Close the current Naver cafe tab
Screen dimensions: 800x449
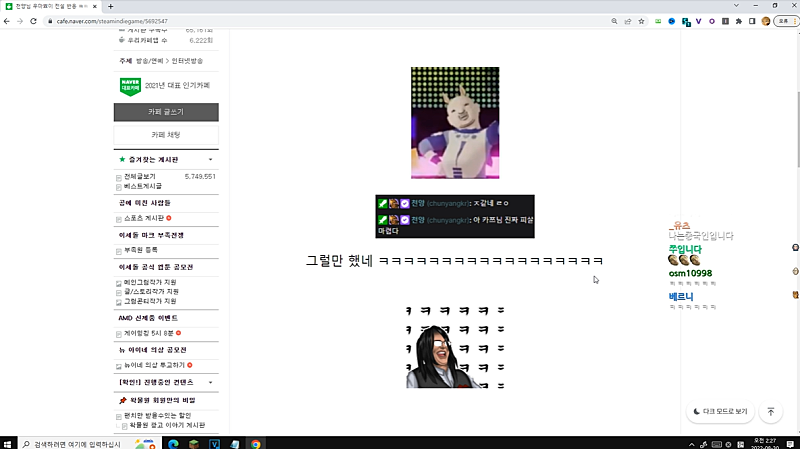pyautogui.click(x=94, y=6)
